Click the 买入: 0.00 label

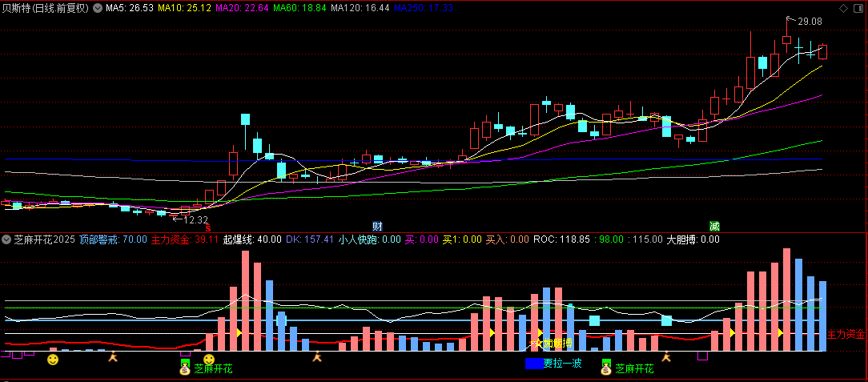coord(508,239)
